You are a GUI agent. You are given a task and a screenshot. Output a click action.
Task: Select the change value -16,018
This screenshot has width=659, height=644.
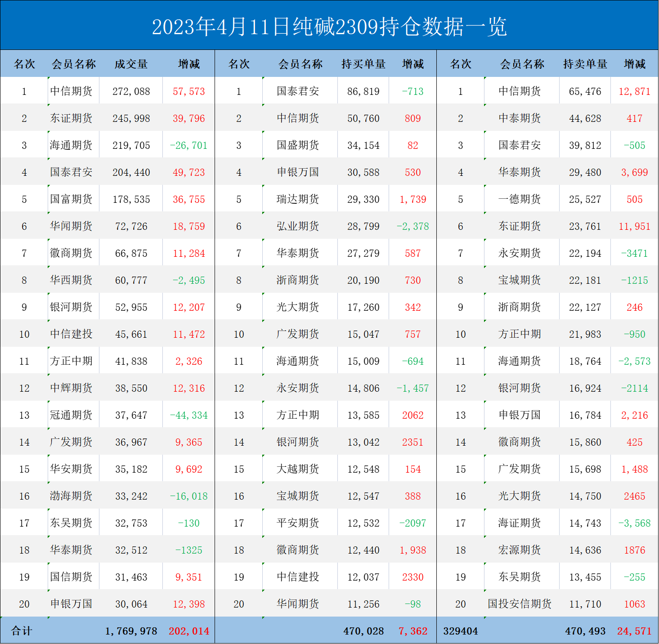[189, 496]
